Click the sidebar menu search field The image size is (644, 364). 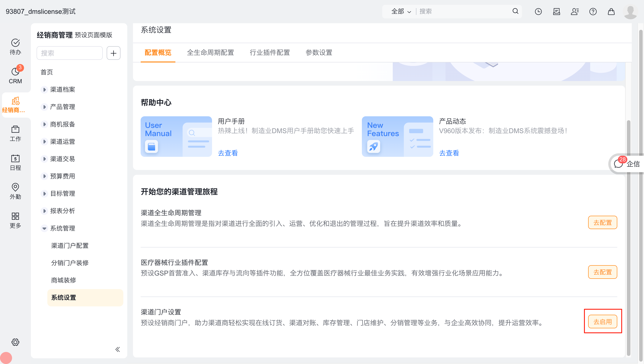point(69,53)
